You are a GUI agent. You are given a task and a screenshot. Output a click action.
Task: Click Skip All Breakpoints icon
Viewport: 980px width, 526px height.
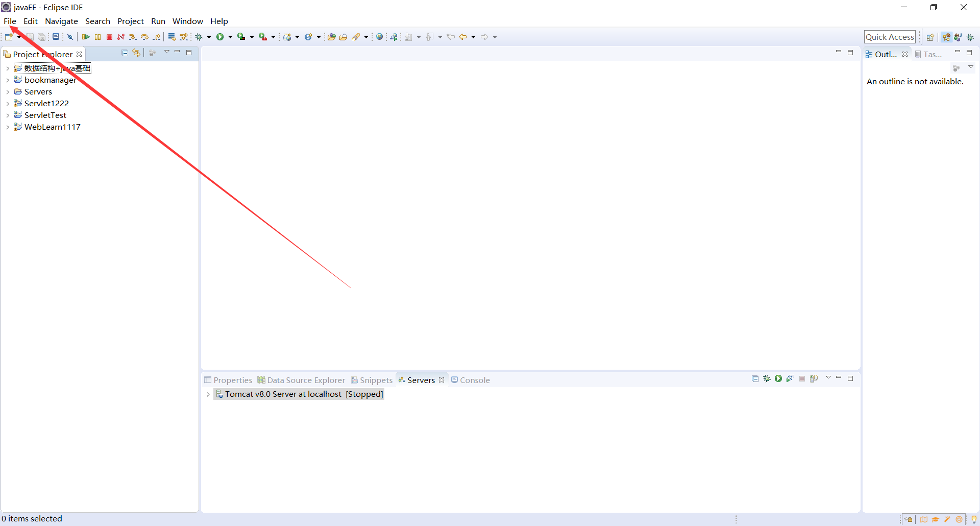pyautogui.click(x=70, y=37)
